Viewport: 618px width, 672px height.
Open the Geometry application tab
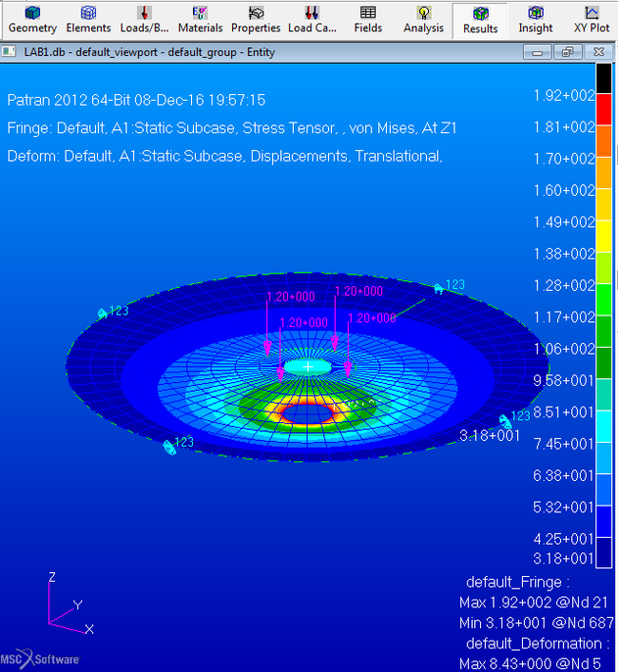[32, 21]
